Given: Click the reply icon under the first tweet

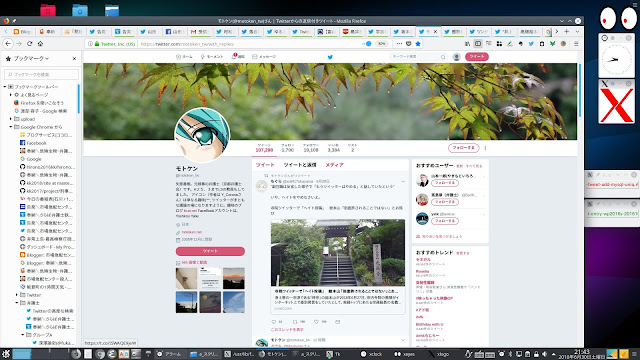Looking at the screenshot, I should point(274,322).
